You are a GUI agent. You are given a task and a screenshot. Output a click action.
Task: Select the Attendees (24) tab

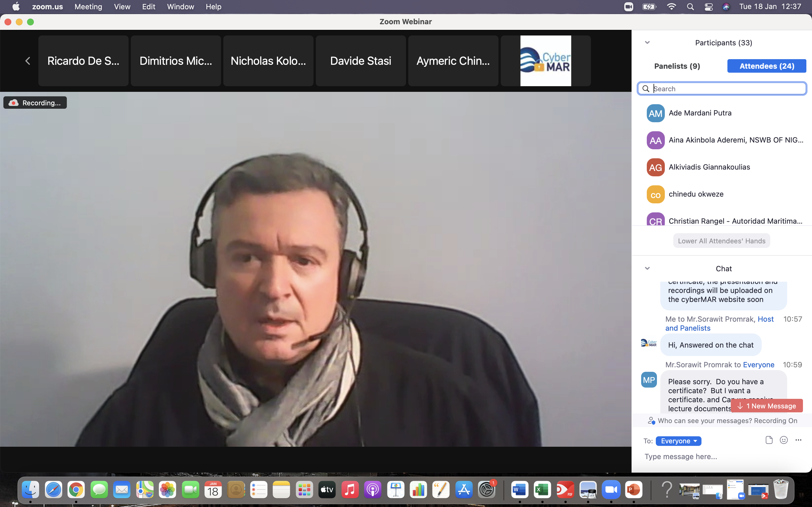[766, 66]
